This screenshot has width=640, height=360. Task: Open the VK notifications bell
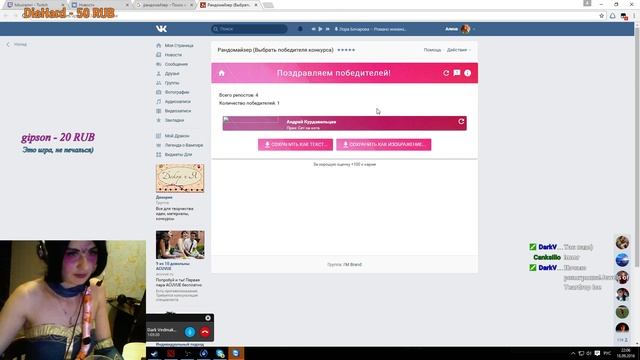tap(300, 29)
